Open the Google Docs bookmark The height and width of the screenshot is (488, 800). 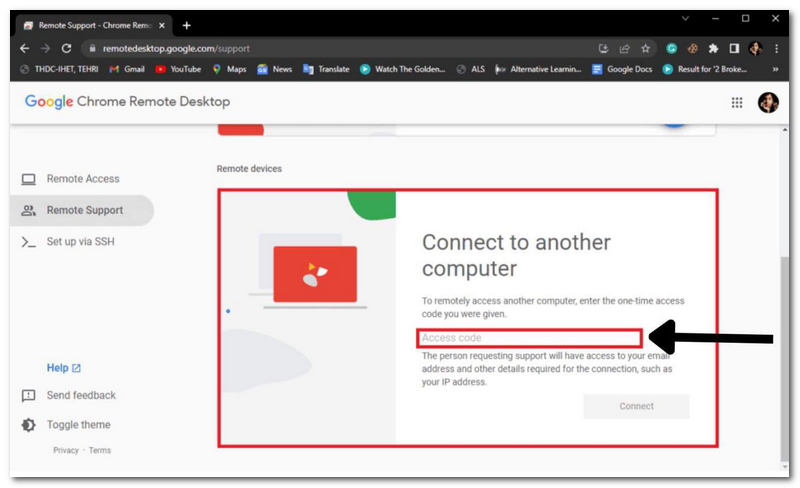point(622,69)
